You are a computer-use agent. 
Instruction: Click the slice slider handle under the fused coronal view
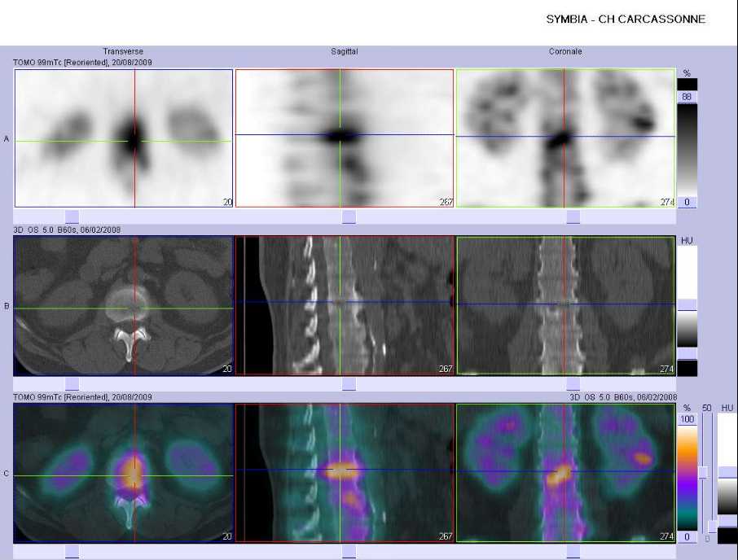573,552
